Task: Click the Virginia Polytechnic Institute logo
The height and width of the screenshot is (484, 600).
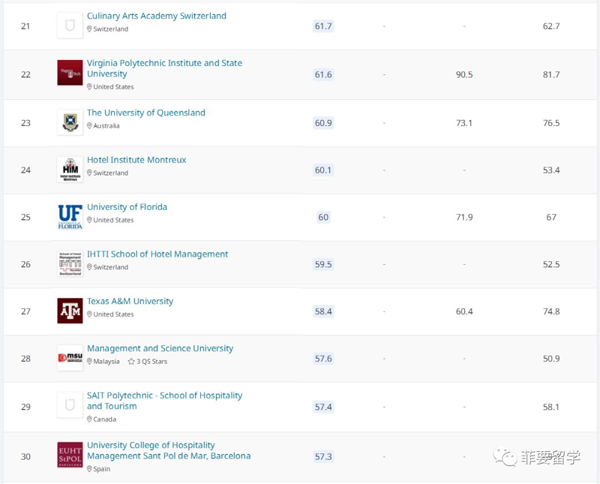Action: 70,73
